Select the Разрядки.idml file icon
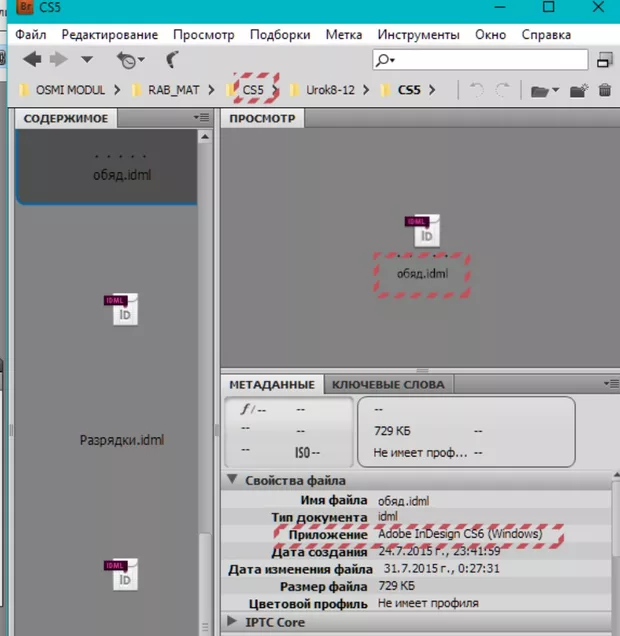Image resolution: width=620 pixels, height=636 pixels. (x=121, y=309)
